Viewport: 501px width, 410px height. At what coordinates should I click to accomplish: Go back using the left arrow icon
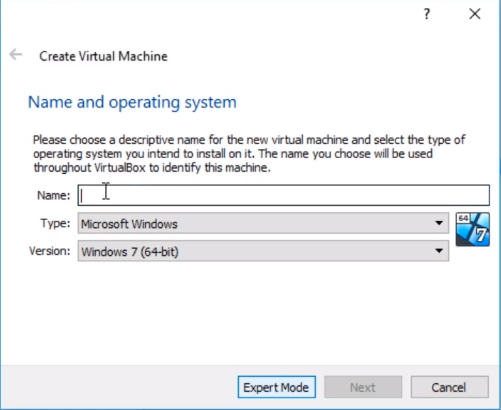16,54
